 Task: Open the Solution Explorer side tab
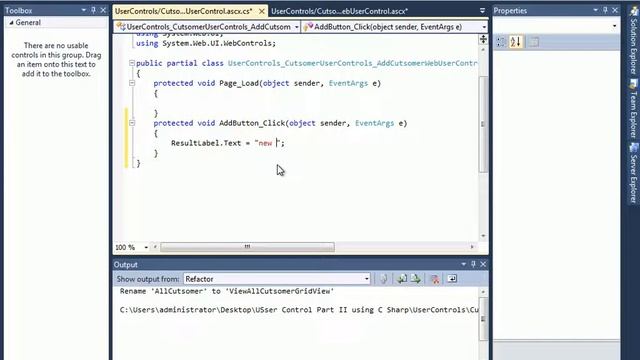pyautogui.click(x=633, y=41)
